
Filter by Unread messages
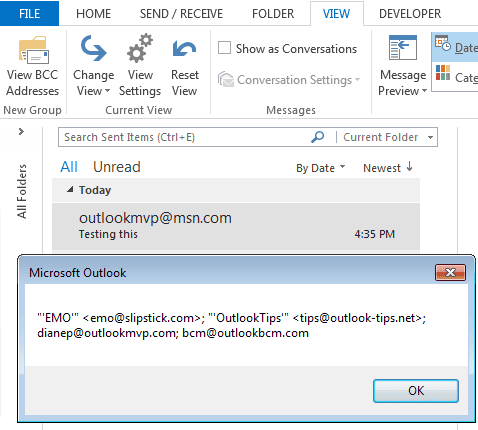coord(117,167)
